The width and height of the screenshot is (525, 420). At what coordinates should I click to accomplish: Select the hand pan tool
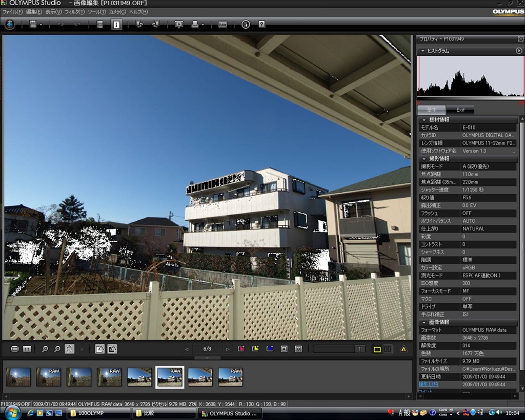(x=70, y=349)
